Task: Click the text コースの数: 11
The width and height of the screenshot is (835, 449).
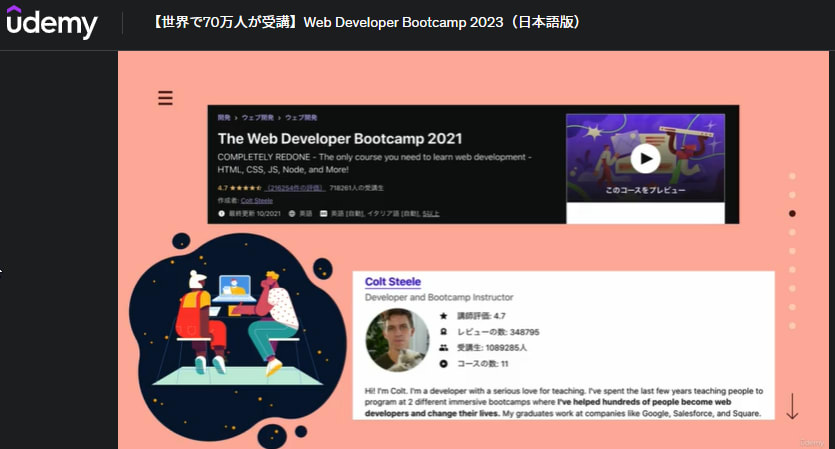Action: 483,364
